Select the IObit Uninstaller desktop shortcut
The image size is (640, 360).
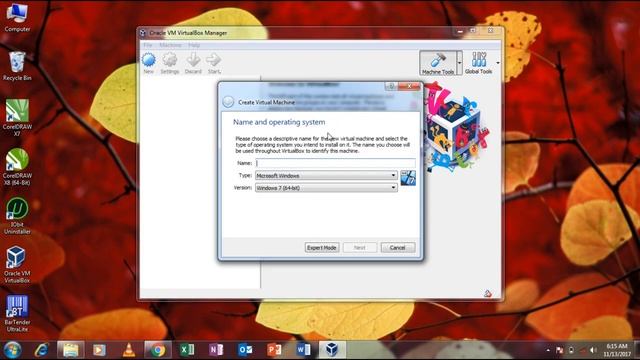(x=17, y=216)
